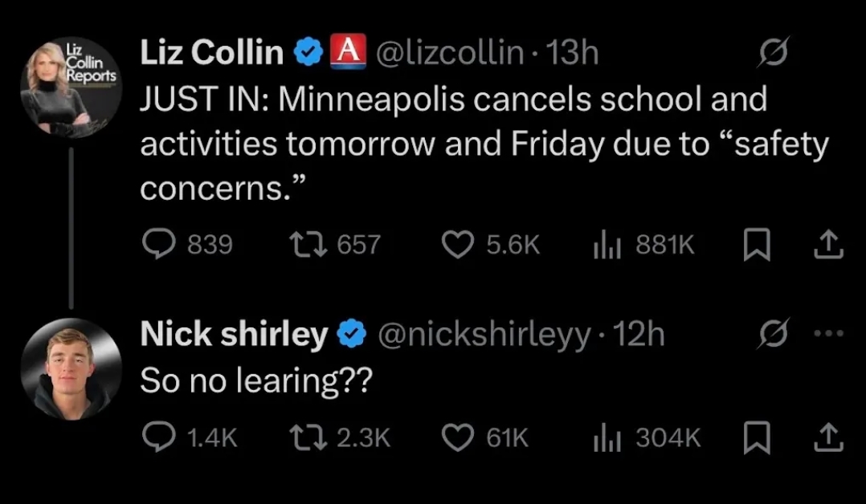Open Grok icon on Nick shirley's reply

[x=776, y=334]
